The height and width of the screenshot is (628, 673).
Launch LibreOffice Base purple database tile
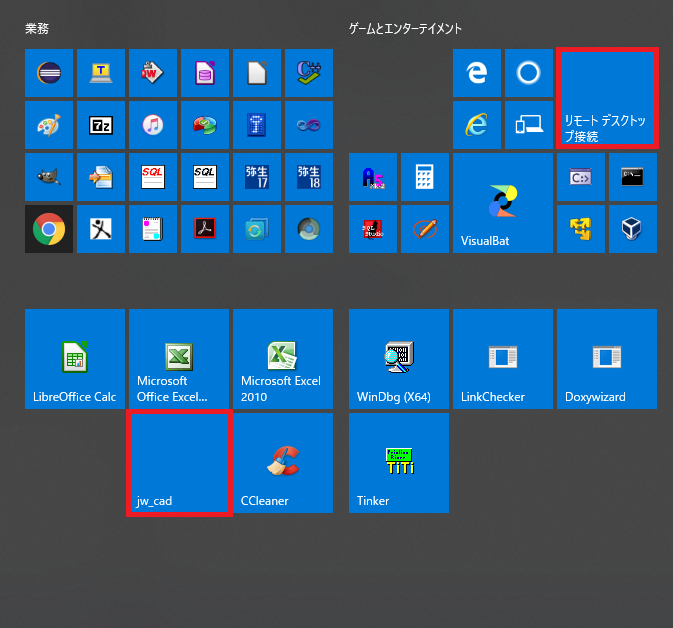[205, 73]
